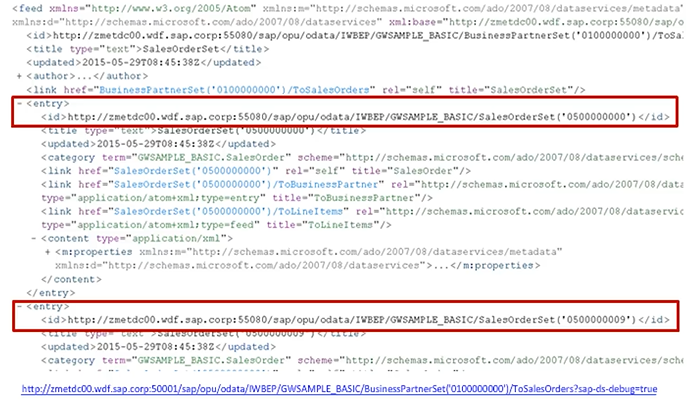Viewport: 697px width, 403px height.
Task: Open the sap-ds-debug=true URL at the bottom
Action: tap(339, 389)
